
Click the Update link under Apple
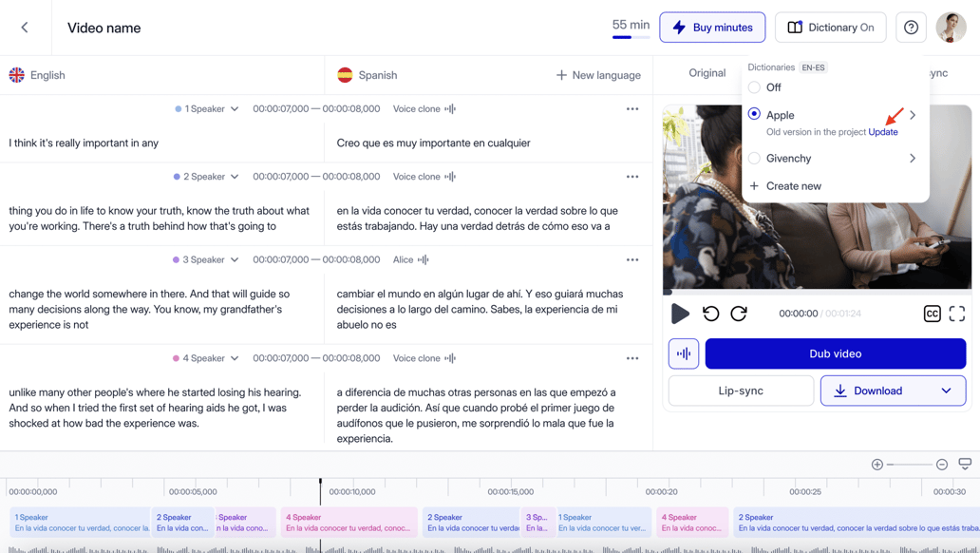click(x=882, y=132)
